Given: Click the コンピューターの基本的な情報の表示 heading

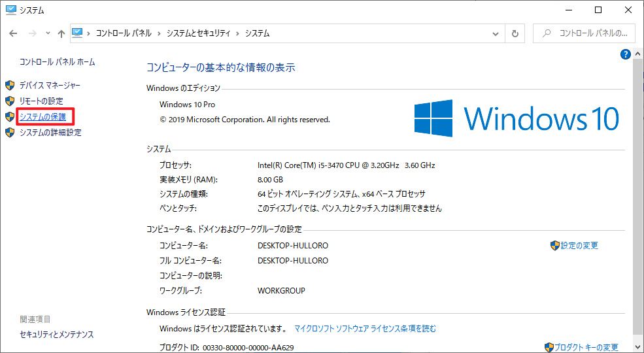Looking at the screenshot, I should pos(221,67).
